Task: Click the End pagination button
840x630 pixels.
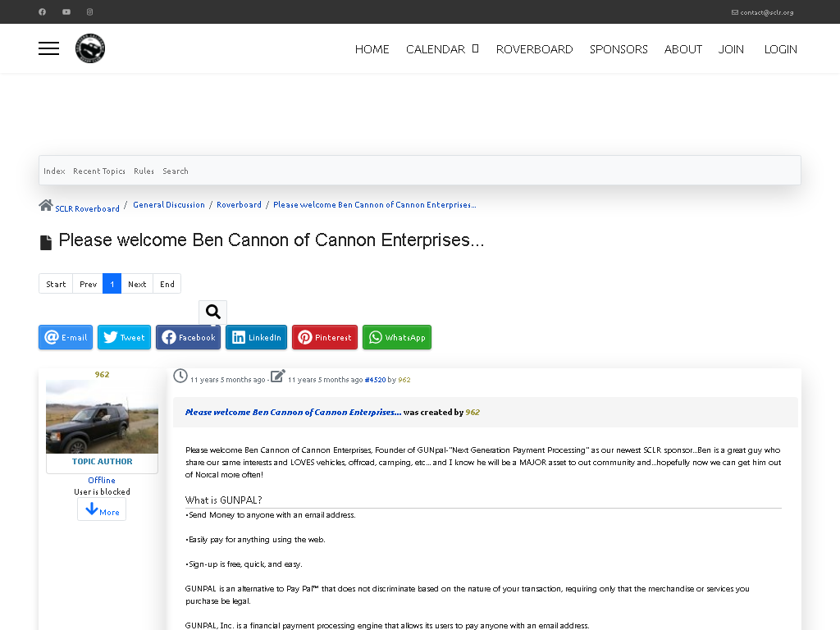Action: (167, 284)
